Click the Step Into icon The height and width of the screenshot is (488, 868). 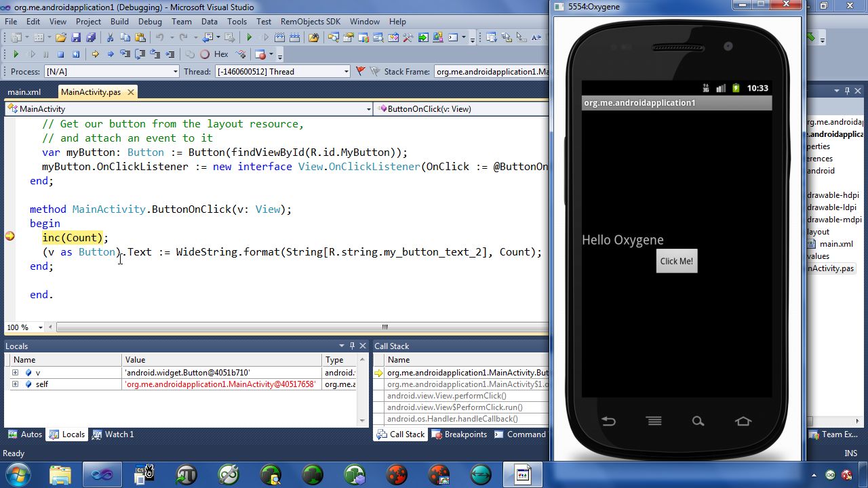[125, 54]
